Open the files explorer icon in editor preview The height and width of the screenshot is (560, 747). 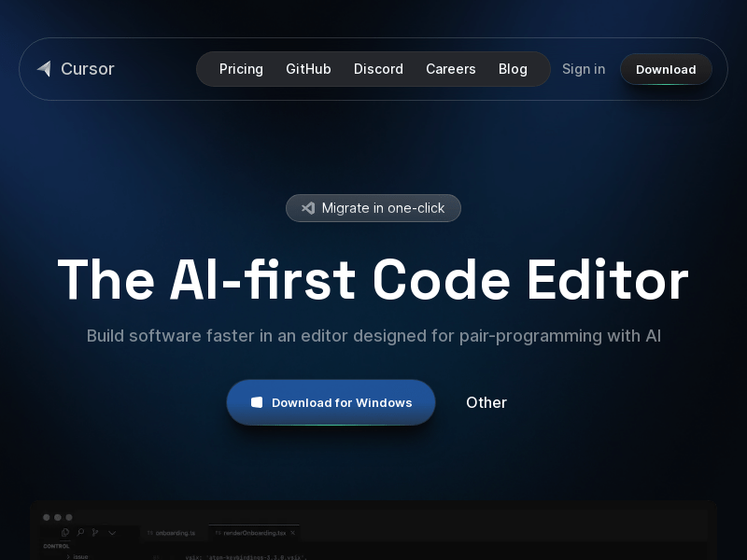click(65, 532)
